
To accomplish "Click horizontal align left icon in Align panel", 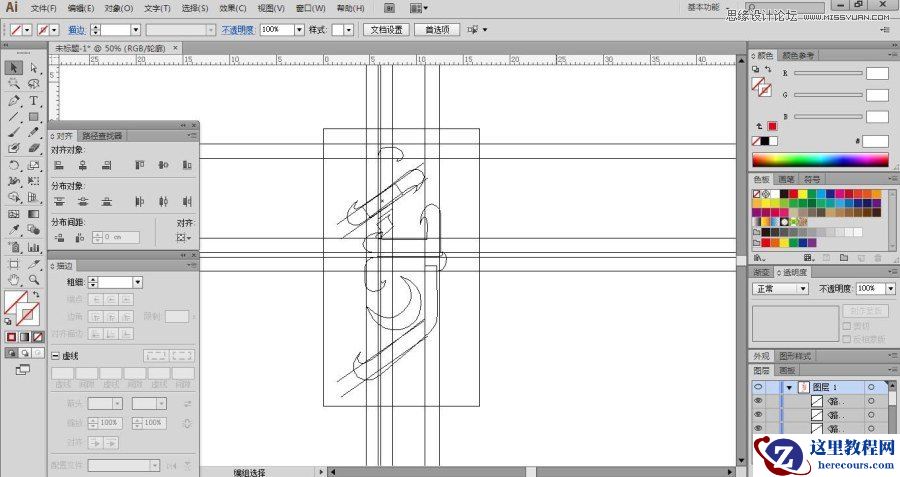I will [x=59, y=165].
